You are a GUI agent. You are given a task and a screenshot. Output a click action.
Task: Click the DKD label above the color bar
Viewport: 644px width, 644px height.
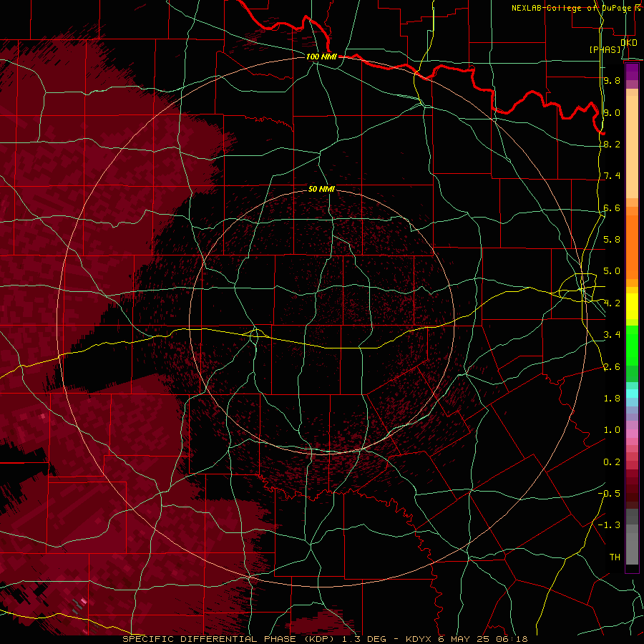[629, 43]
